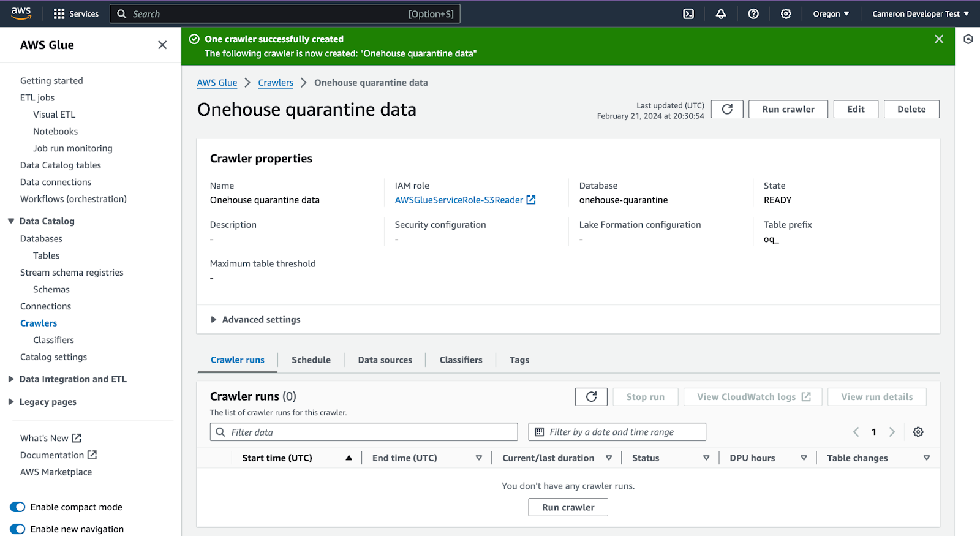Toggle Enable compact mode switch

(18, 507)
